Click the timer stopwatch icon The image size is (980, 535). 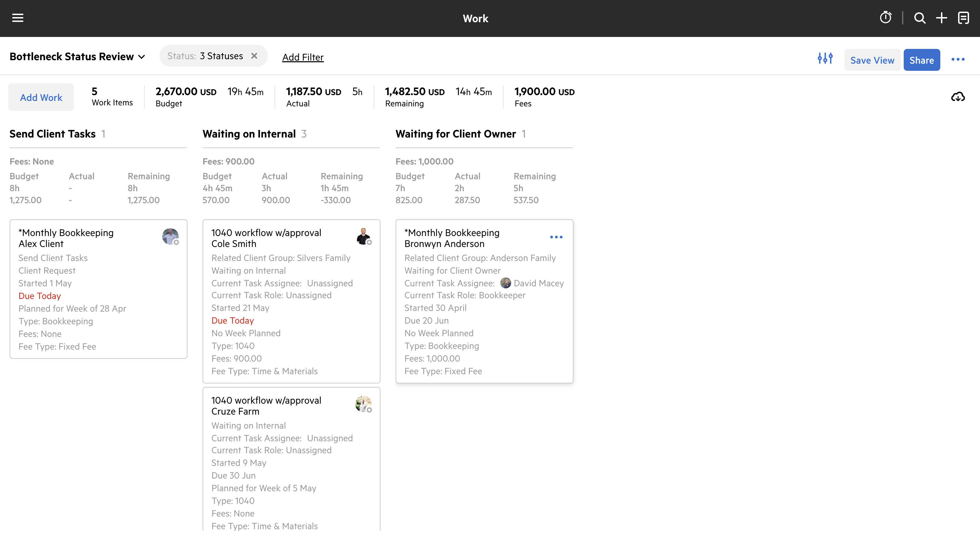coord(885,18)
